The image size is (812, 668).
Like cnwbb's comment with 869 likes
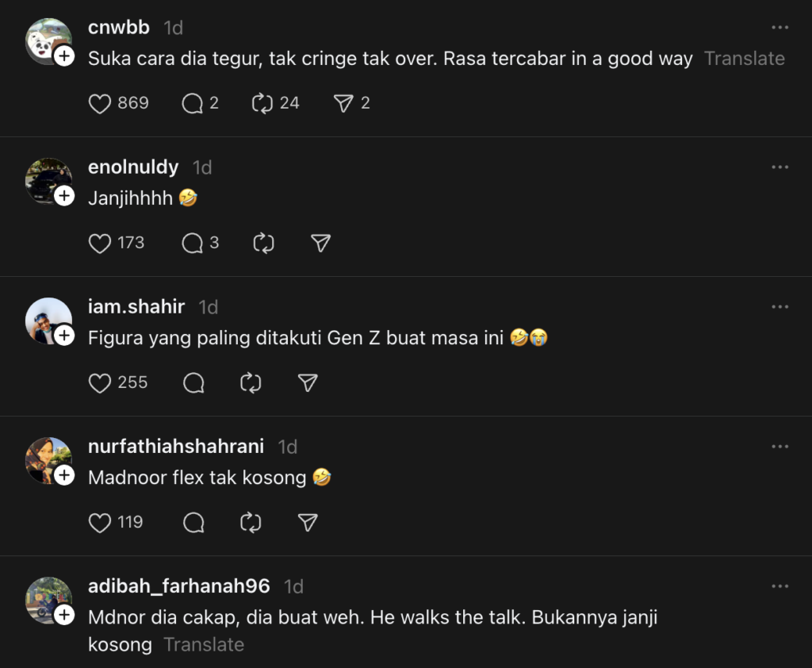pyautogui.click(x=100, y=103)
